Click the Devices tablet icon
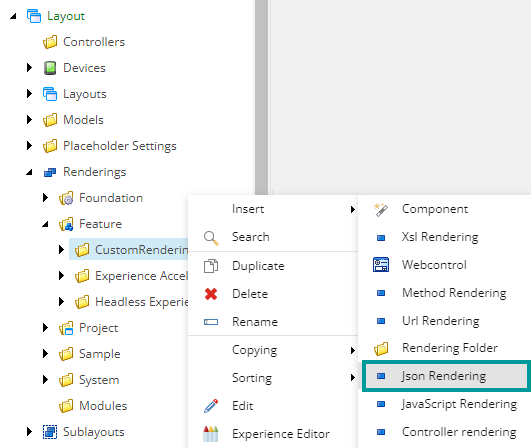 coord(50,68)
